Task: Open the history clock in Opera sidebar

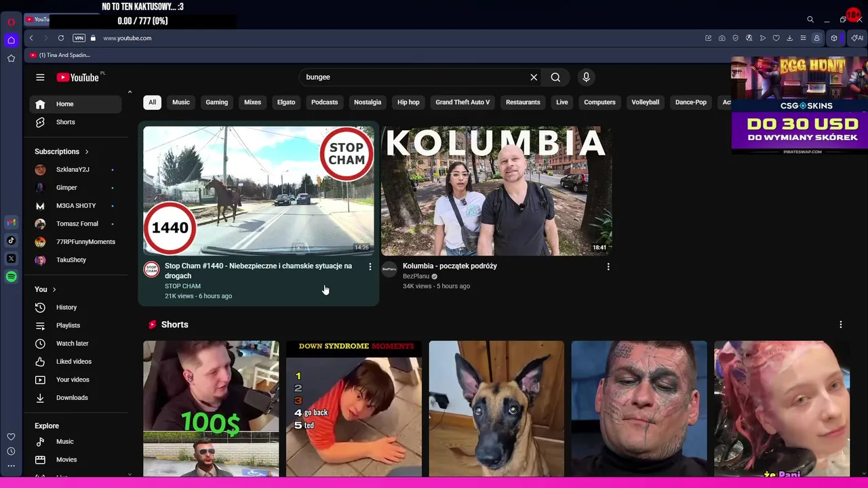Action: coord(11,451)
